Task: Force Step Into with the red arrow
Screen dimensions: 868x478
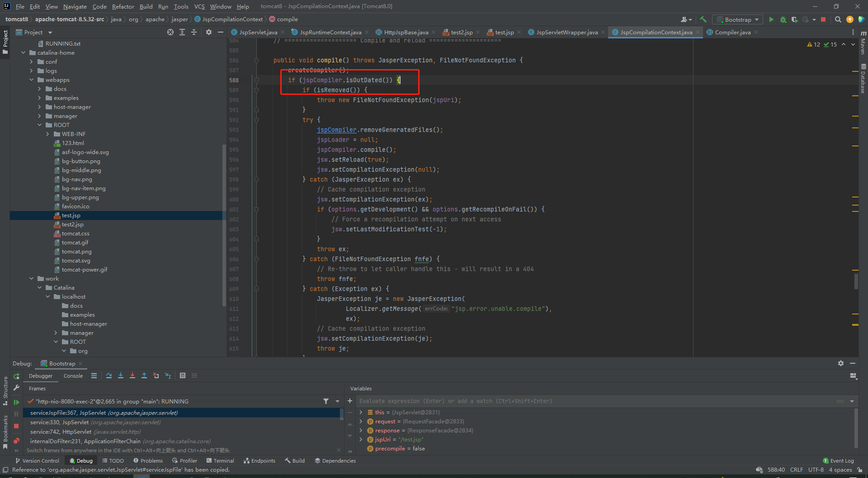Action: (132, 375)
